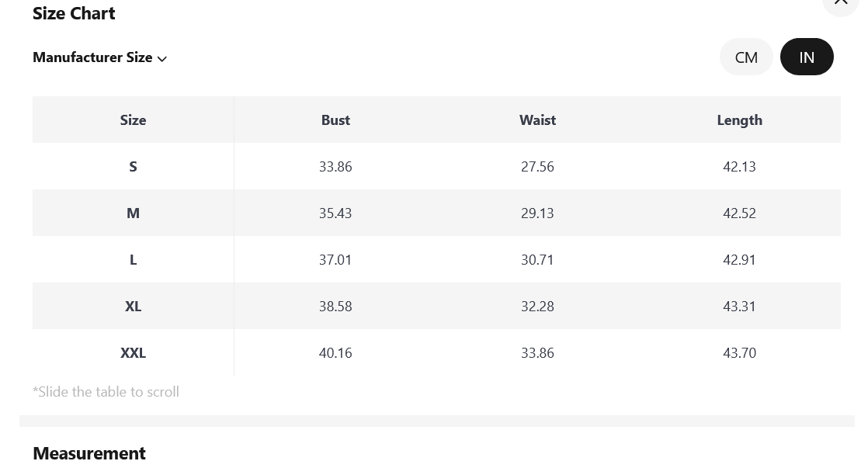Select the XL size row label

(x=133, y=306)
